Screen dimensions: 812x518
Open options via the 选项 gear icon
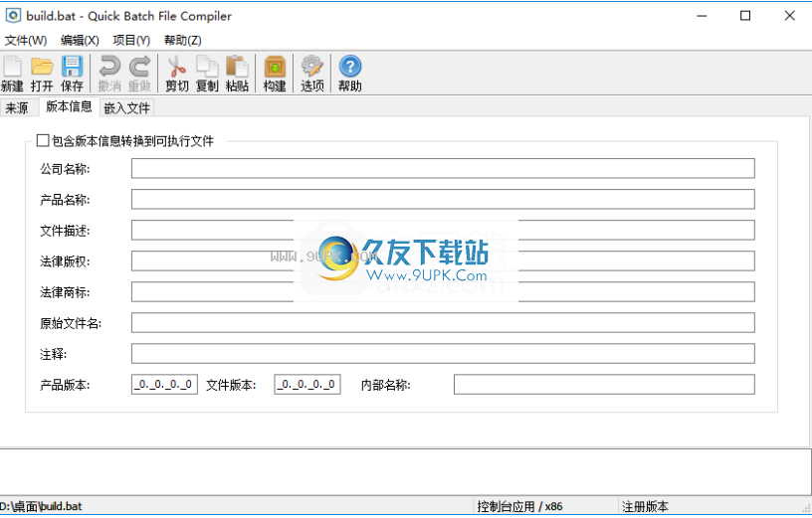coord(312,74)
